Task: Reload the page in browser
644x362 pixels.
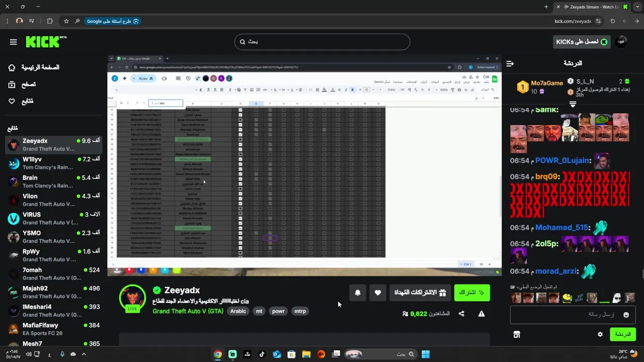Action: [612, 21]
